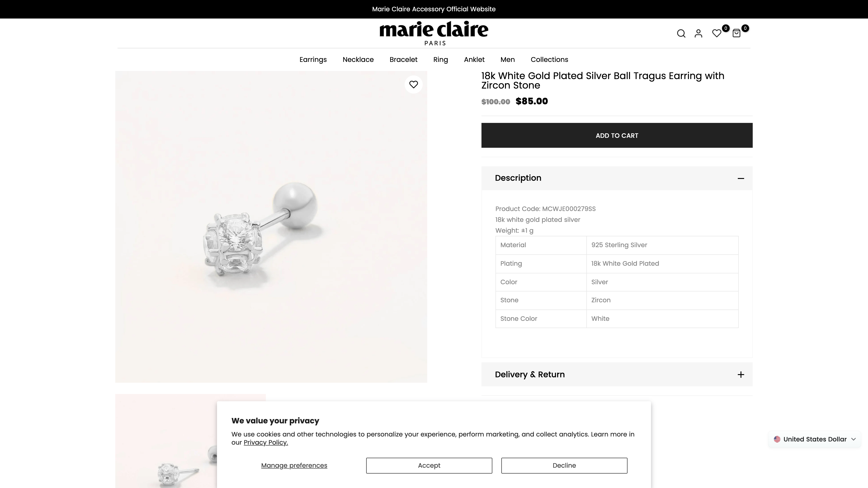Click the US flag currency icon

pos(777,439)
